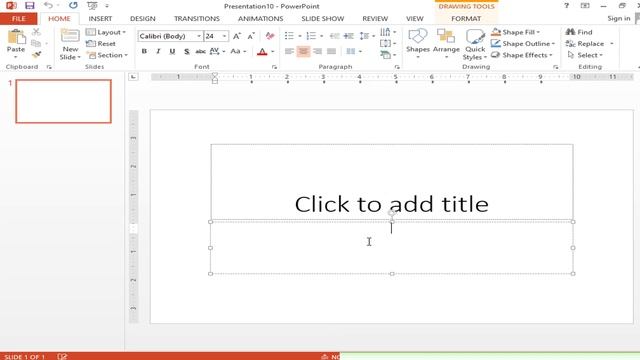Click the rotation handle of subtitle box
The image size is (640, 360).
pos(391,213)
